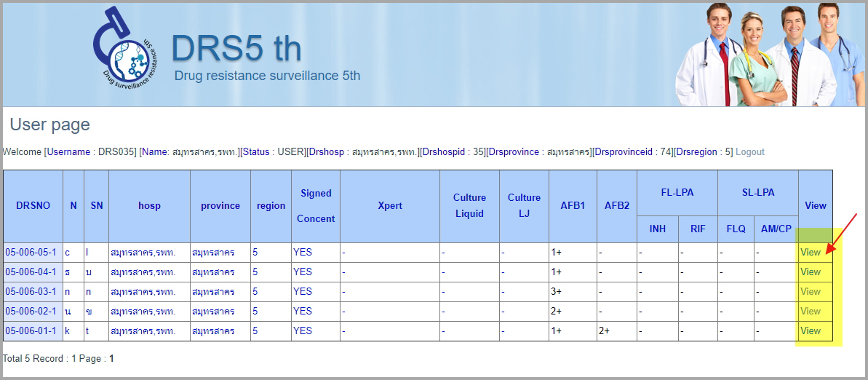This screenshot has height=380, width=868.
Task: Select DRSNO 05-006-01-1 entry
Action: tap(31, 331)
